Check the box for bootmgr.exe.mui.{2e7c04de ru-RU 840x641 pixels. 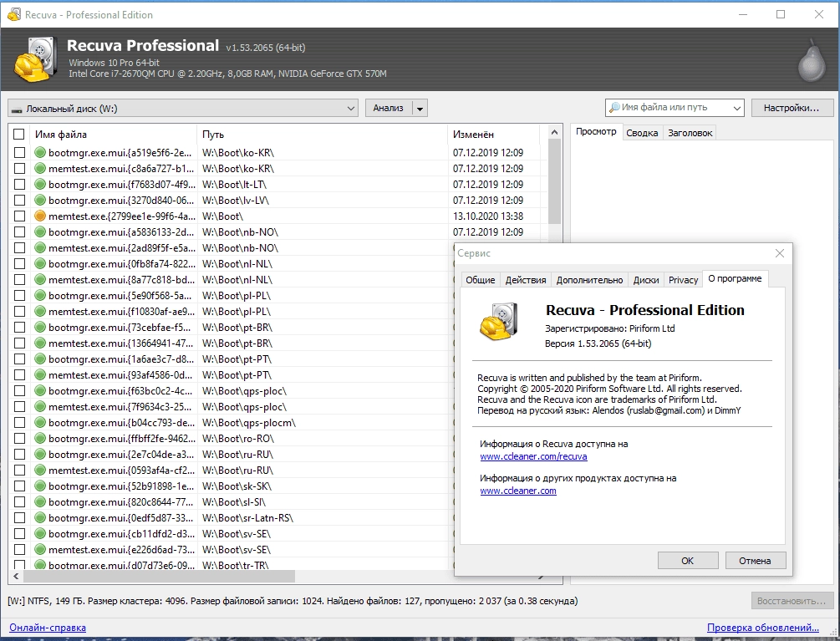(x=19, y=455)
